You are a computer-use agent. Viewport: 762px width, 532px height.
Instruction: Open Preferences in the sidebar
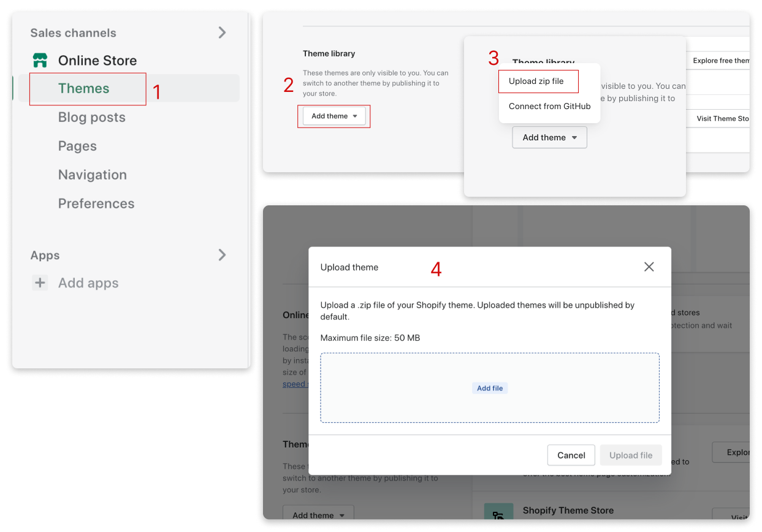click(x=96, y=203)
